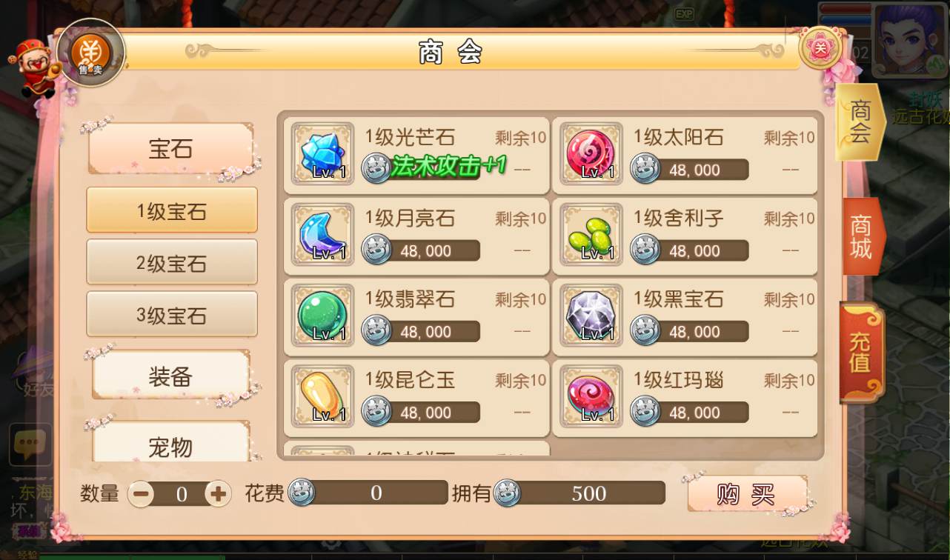Select the green 1级舍利子 beads icon

click(591, 234)
